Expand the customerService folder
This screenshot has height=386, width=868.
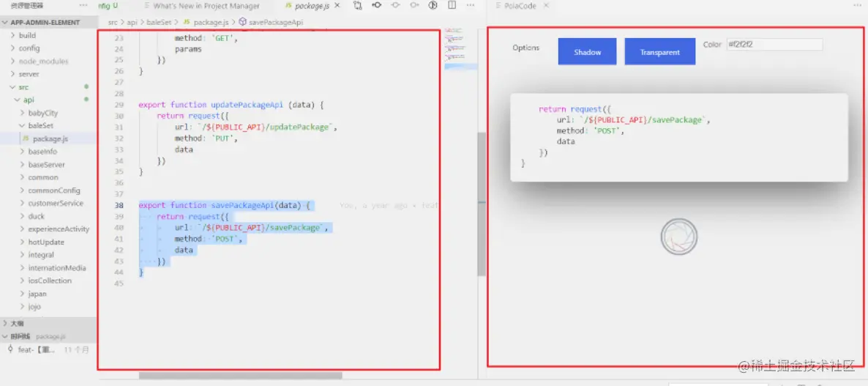tap(48, 203)
